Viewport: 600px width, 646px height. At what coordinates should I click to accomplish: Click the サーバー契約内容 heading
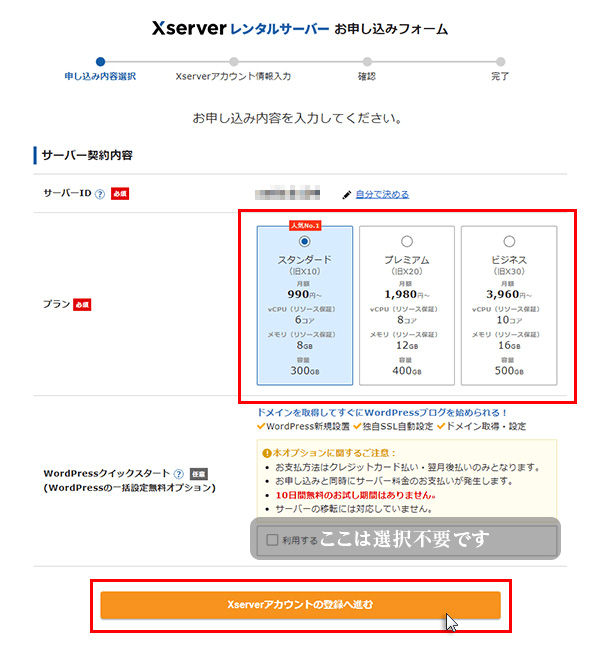[87, 155]
